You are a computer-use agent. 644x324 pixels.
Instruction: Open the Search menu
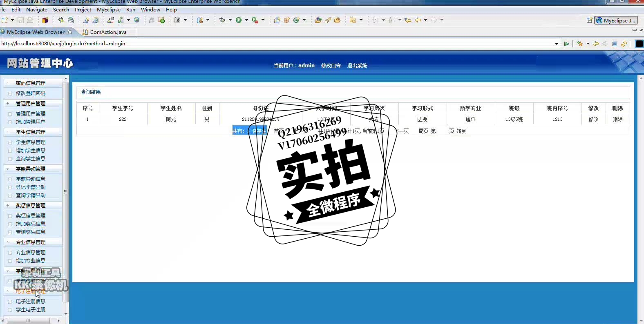point(61,9)
